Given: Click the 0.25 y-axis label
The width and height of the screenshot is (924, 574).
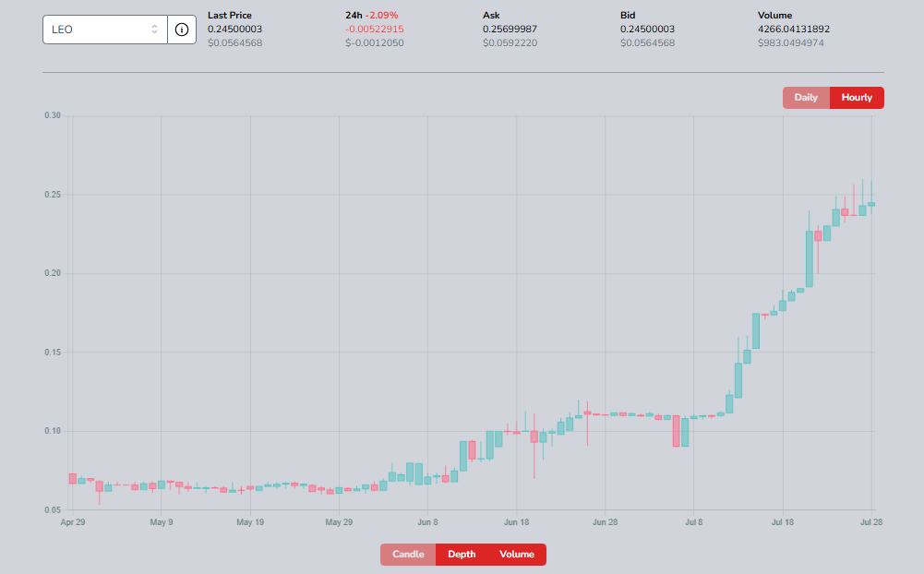Looking at the screenshot, I should (x=53, y=195).
